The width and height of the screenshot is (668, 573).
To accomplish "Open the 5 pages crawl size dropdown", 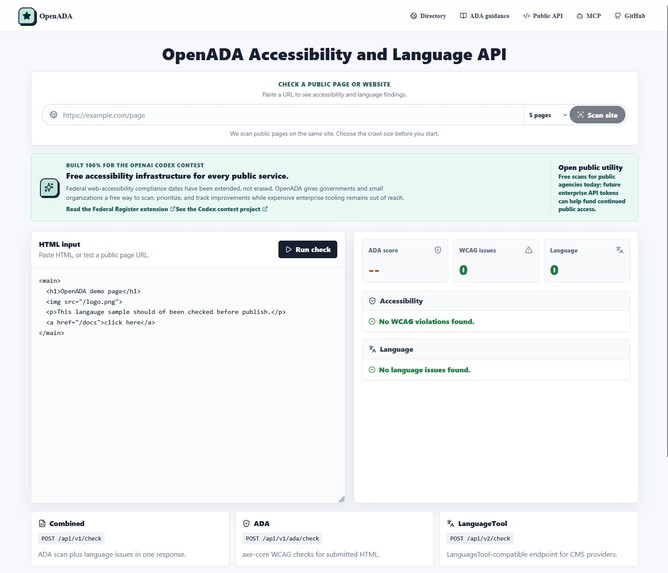I will click(547, 115).
